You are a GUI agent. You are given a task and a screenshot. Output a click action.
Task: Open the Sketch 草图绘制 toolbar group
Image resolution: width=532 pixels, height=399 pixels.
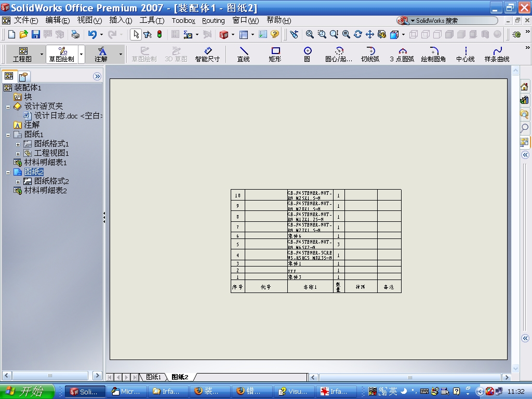[62, 54]
